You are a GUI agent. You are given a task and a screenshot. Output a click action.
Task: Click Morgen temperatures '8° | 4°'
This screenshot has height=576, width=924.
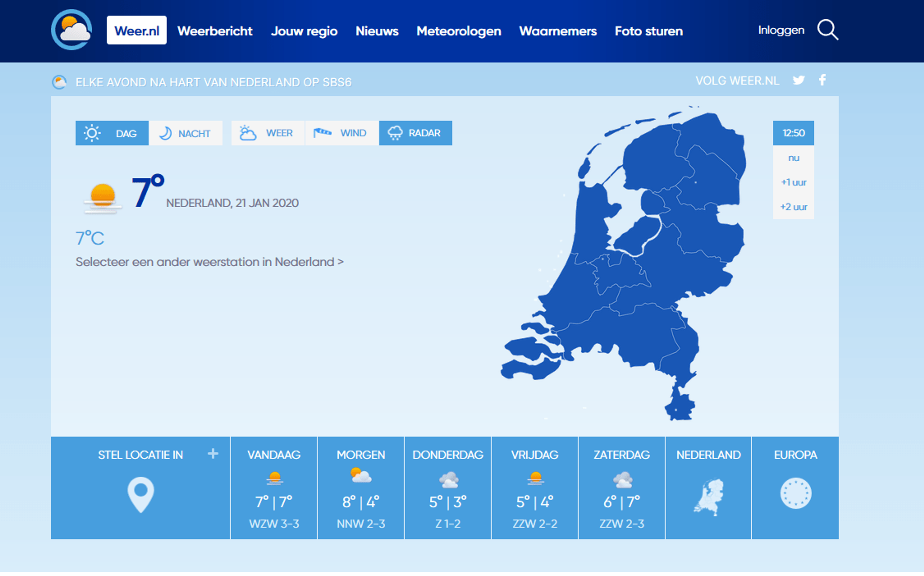point(361,502)
